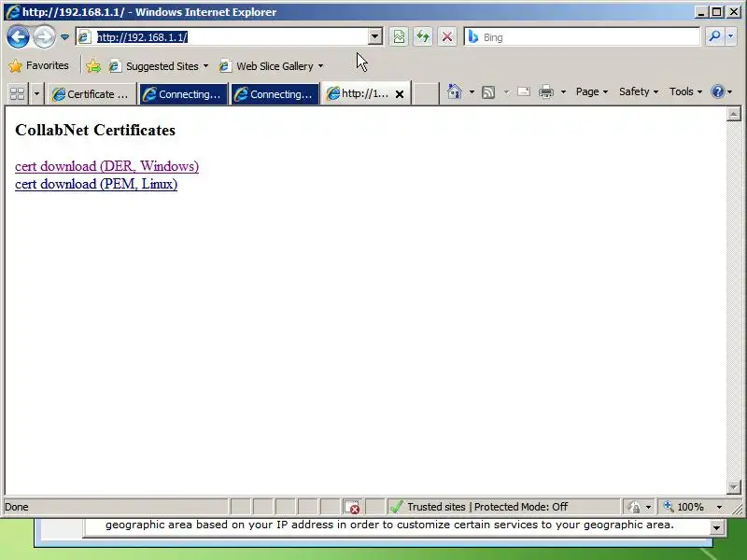Select the active http://1... tab
The height and width of the screenshot is (560, 747).
click(x=358, y=94)
